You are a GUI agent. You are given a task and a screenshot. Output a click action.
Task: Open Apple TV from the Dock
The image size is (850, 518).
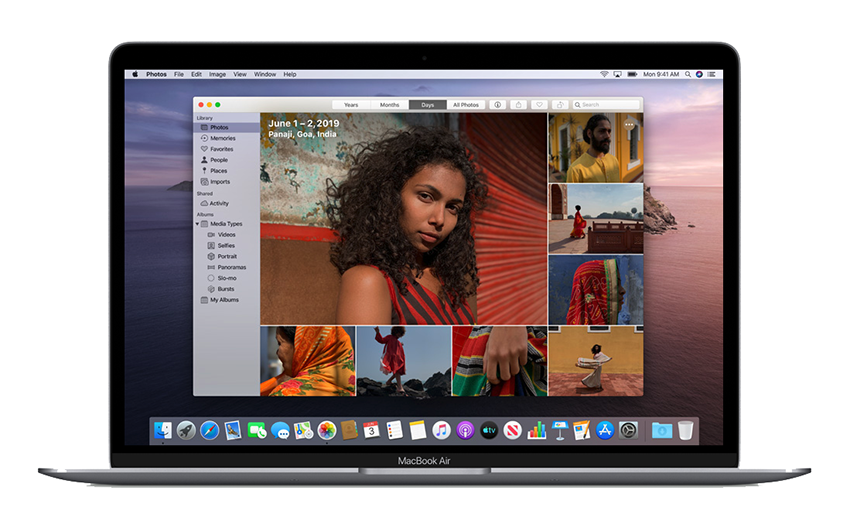point(489,431)
